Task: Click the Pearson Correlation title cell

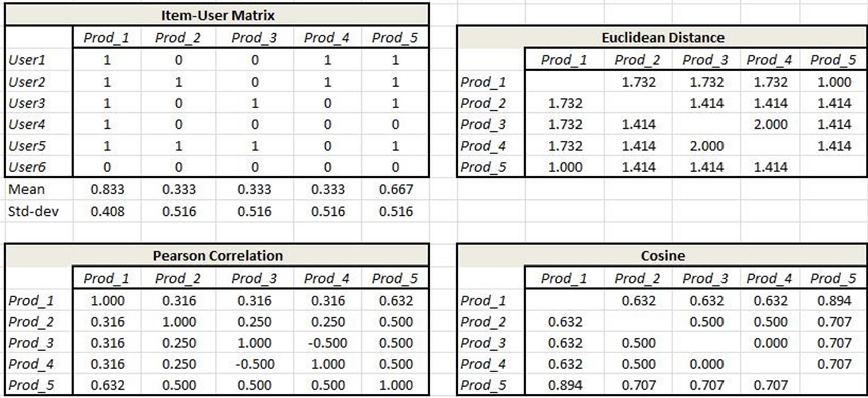Action: 217,256
